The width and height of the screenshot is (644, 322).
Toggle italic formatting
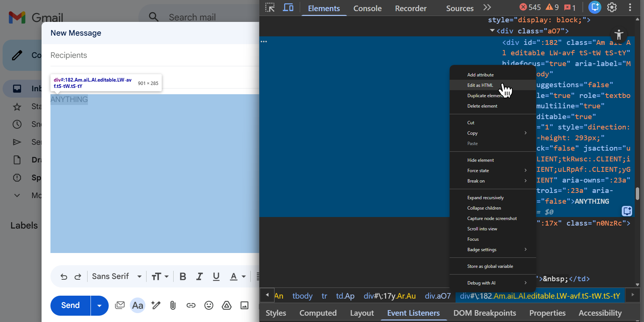(x=200, y=276)
